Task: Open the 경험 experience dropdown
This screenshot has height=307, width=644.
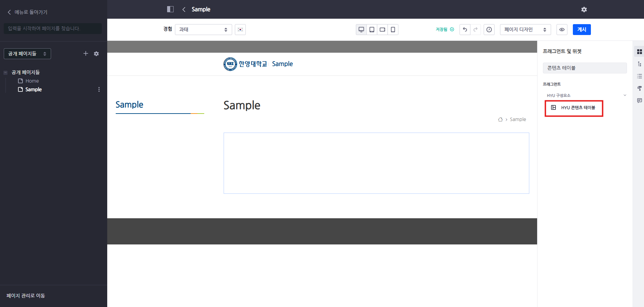Action: [203, 30]
